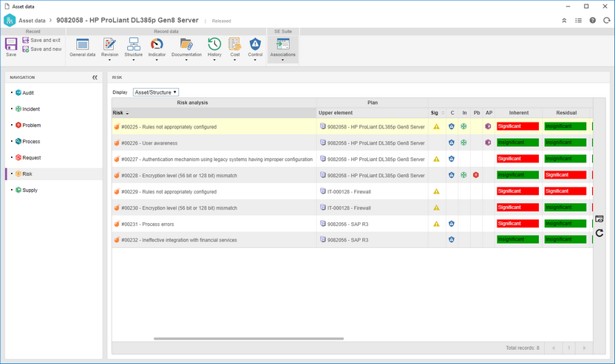Viewport: 615px width, 364px height.
Task: Select Process in navigation
Action: [27, 142]
